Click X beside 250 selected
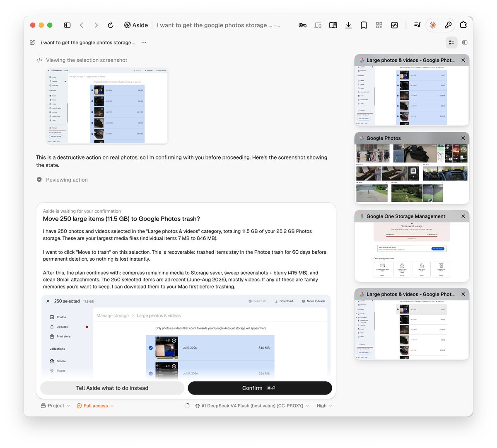This screenshot has height=448, width=497. (48, 301)
